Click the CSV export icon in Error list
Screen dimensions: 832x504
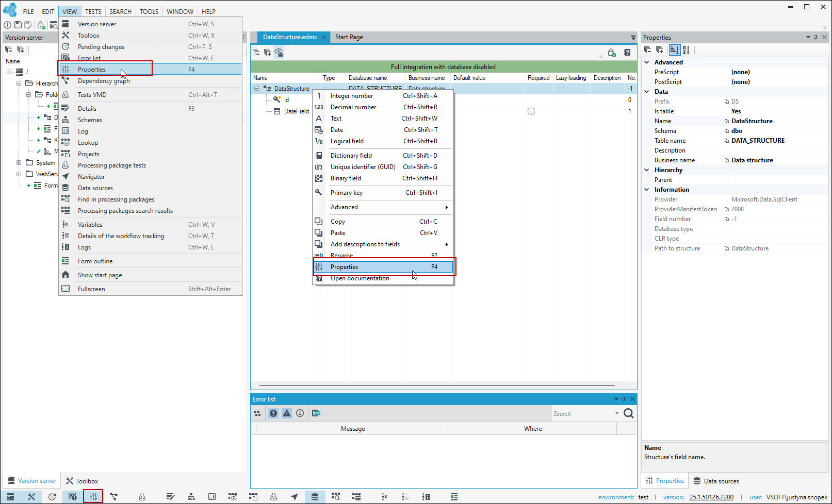click(x=316, y=413)
